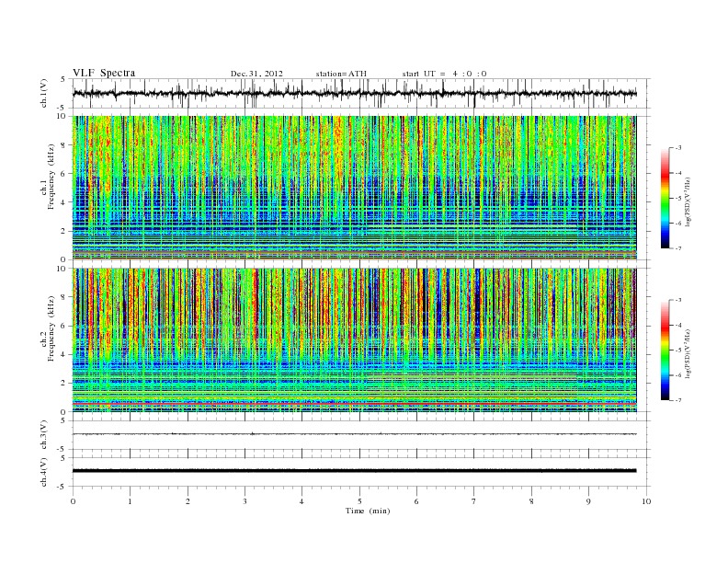The image size is (728, 563).
Task: Click the 'station=ATH' label
Action: click(x=341, y=74)
